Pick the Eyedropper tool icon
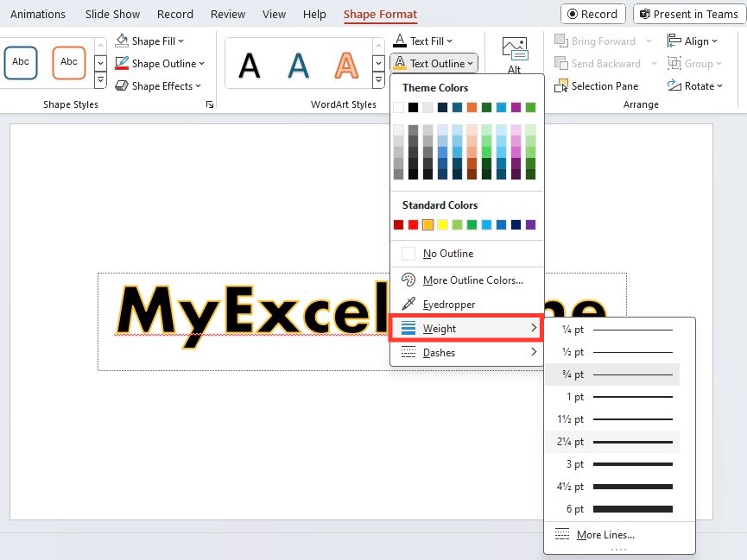The height and width of the screenshot is (560, 747). coord(408,304)
